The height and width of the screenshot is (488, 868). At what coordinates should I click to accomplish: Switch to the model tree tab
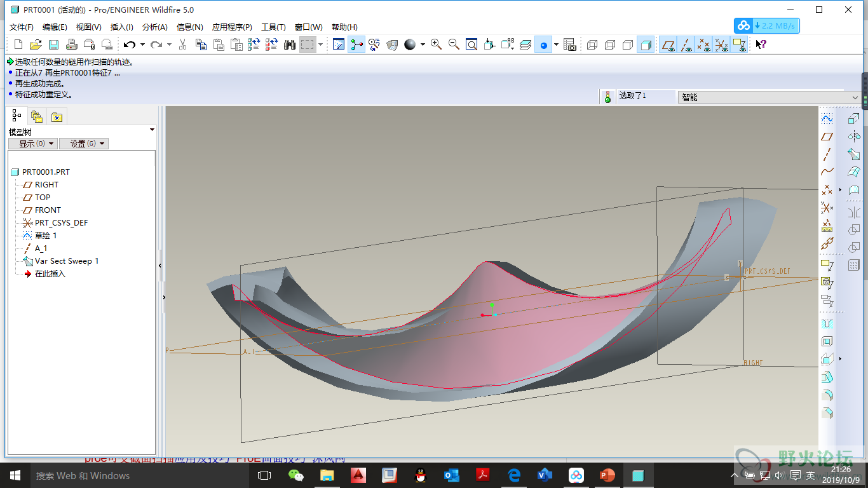click(x=17, y=116)
